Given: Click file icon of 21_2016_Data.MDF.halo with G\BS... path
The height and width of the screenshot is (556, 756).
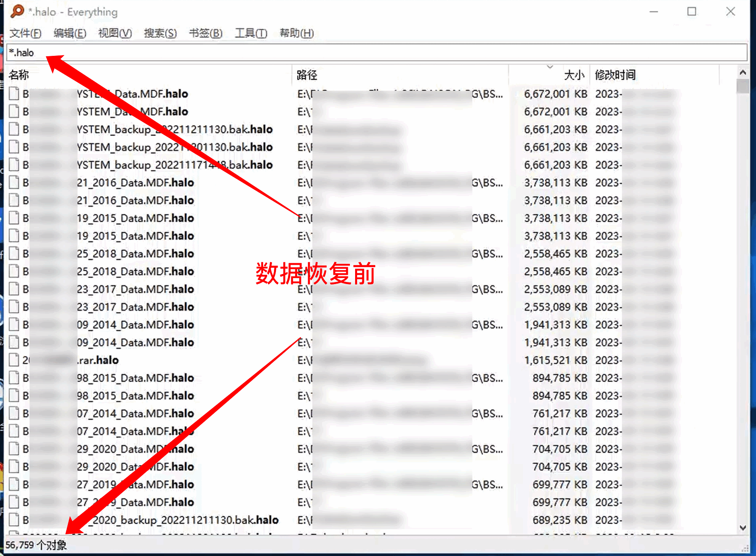Looking at the screenshot, I should click(x=14, y=182).
